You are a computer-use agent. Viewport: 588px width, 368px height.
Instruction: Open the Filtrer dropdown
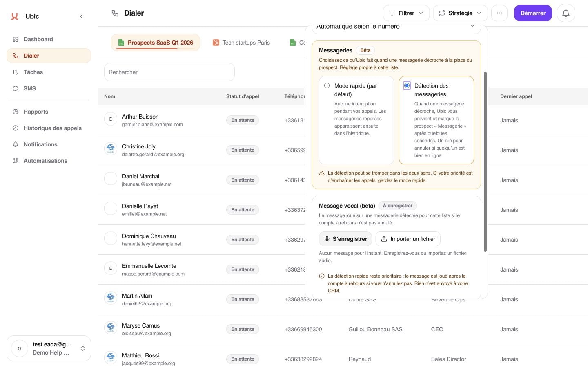[x=406, y=13]
